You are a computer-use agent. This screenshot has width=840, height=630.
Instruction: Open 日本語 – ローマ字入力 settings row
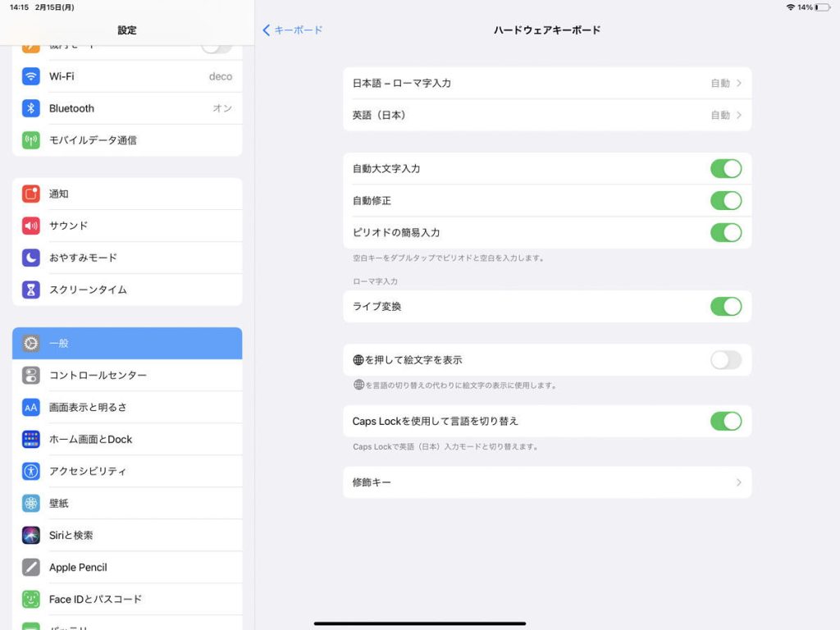(x=546, y=83)
